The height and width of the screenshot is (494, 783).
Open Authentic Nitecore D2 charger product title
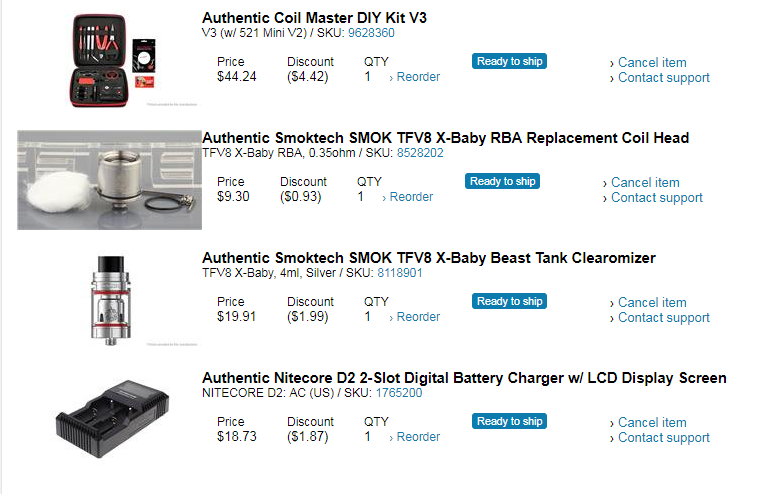(464, 378)
